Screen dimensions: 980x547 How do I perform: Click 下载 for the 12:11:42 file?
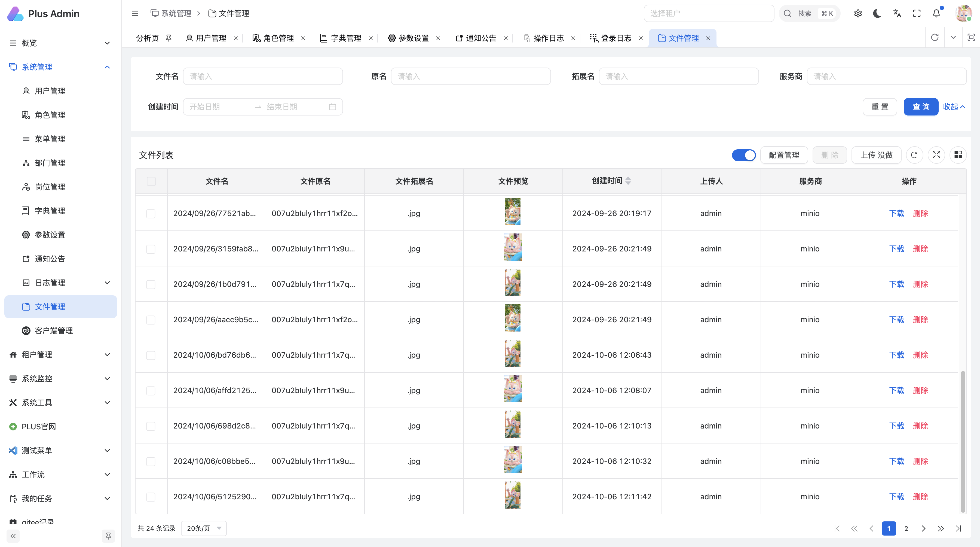click(x=896, y=497)
